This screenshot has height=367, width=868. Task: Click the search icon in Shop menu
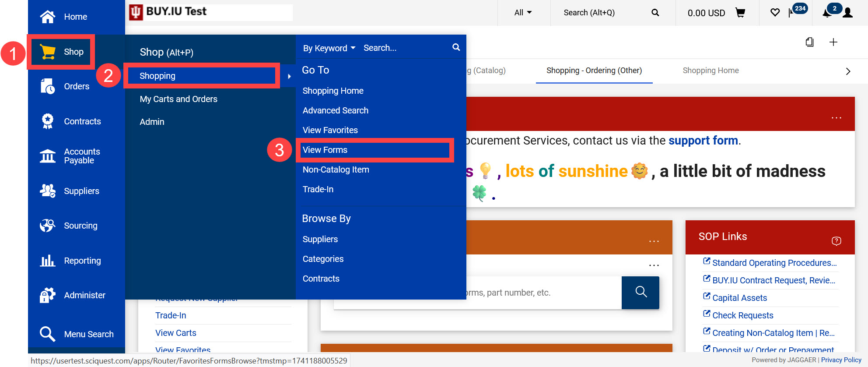coord(456,47)
